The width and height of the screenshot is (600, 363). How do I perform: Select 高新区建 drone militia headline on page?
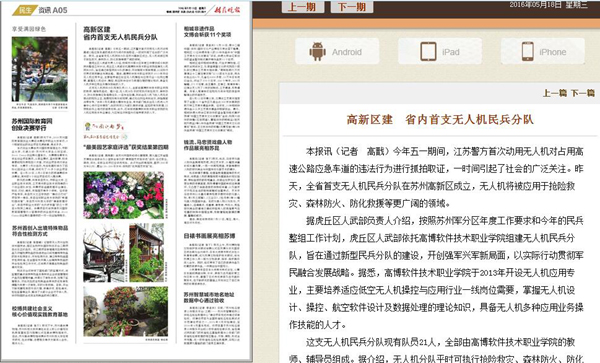(x=121, y=33)
